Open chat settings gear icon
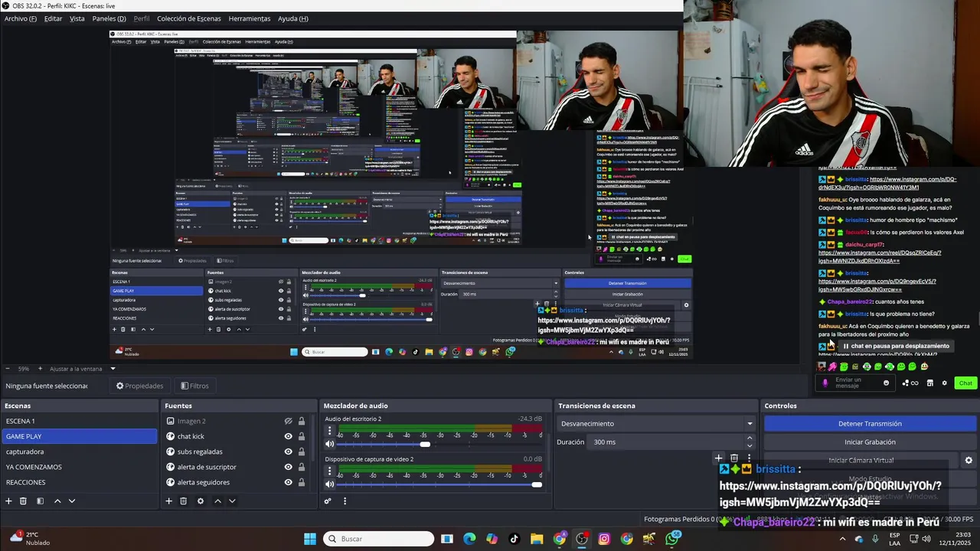The width and height of the screenshot is (980, 551). tap(944, 383)
